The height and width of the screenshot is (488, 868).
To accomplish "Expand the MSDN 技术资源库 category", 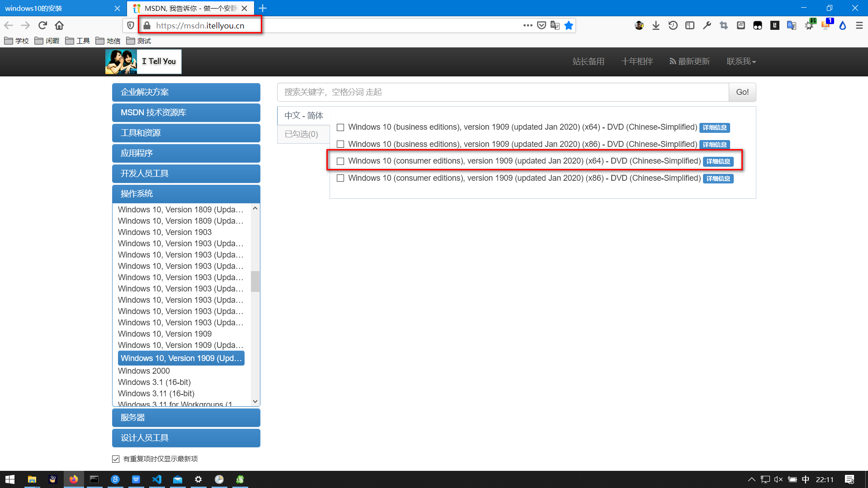I will pos(186,113).
